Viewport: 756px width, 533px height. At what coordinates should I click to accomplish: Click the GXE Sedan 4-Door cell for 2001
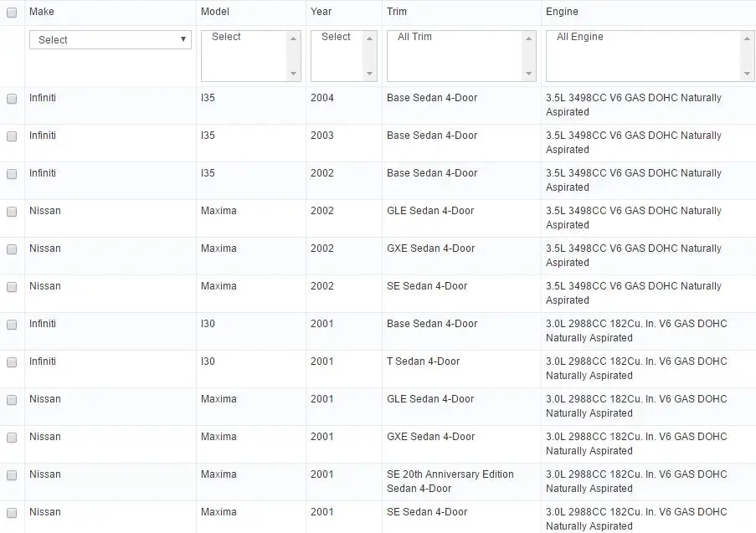click(x=431, y=436)
